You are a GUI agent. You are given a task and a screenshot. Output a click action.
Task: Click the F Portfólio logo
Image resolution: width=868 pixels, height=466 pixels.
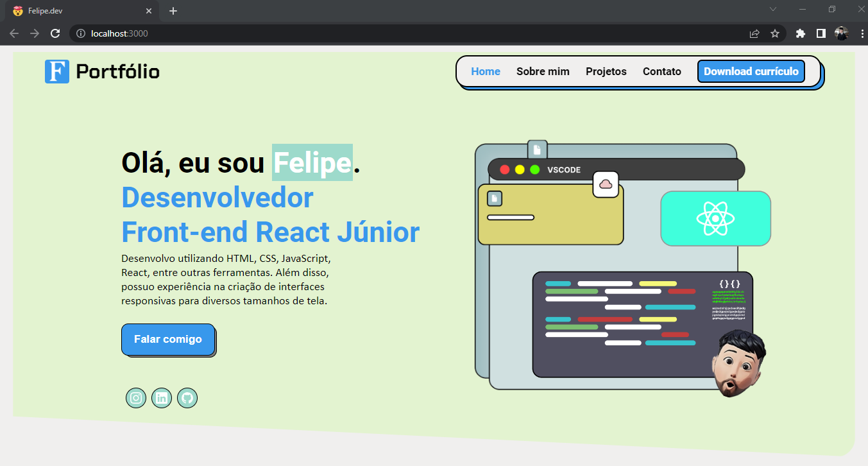(101, 71)
